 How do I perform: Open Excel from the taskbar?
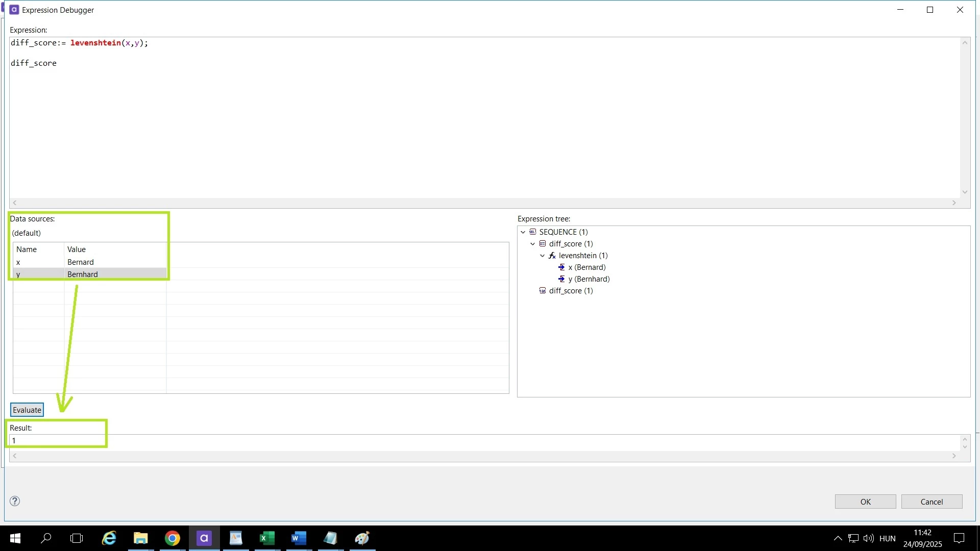pyautogui.click(x=267, y=538)
